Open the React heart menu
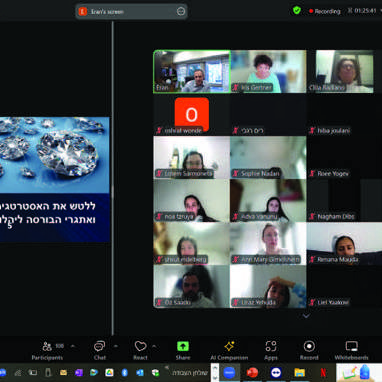Viewport: 382px width, 382px height. point(140,351)
